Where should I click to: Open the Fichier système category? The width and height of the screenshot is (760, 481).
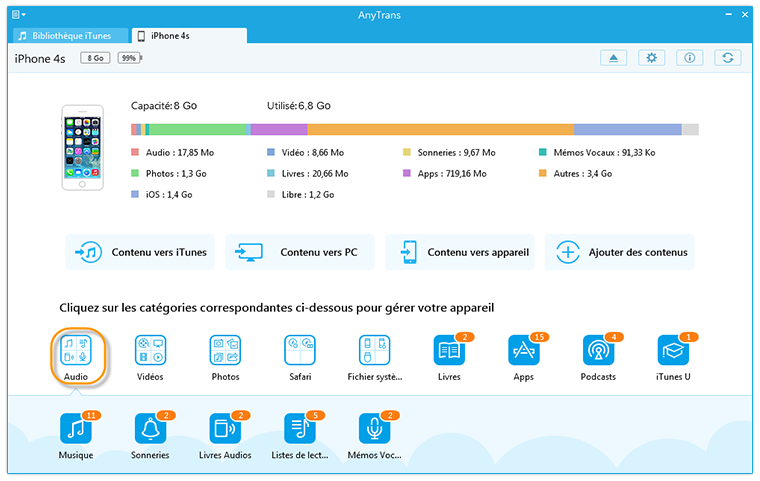[x=375, y=357]
